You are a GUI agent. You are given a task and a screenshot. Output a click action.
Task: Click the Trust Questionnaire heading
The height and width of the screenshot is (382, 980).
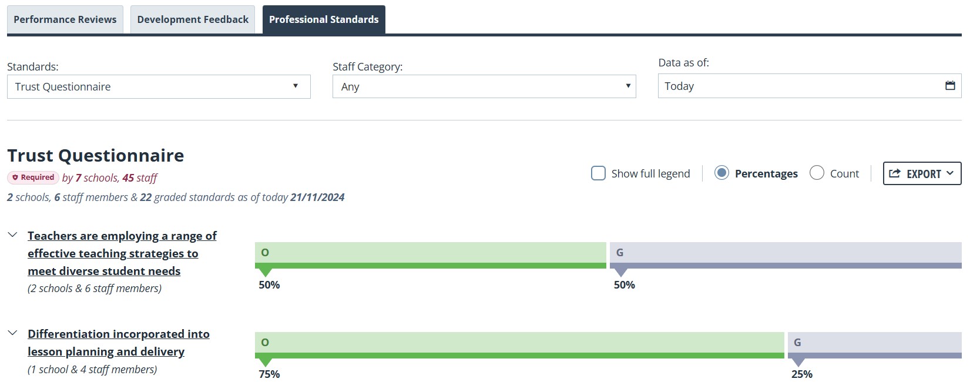[96, 155]
